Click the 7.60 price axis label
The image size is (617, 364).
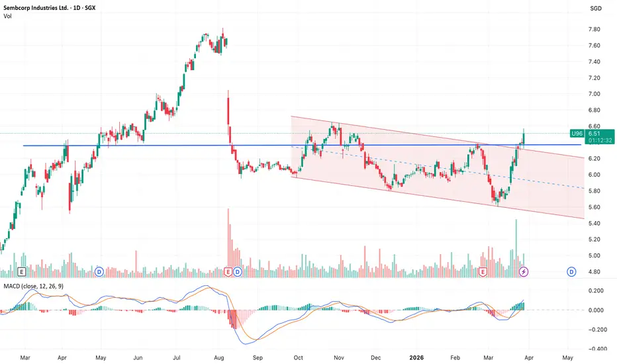coord(594,46)
